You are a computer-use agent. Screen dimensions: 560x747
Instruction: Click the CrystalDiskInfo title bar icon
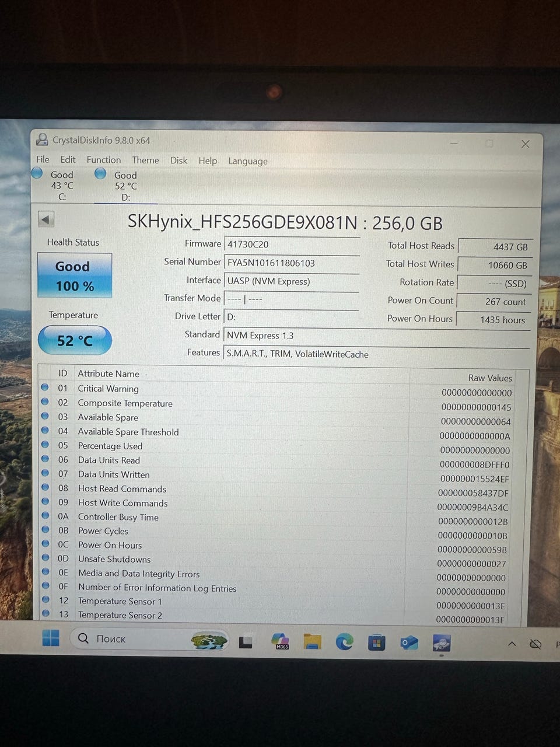click(x=42, y=139)
